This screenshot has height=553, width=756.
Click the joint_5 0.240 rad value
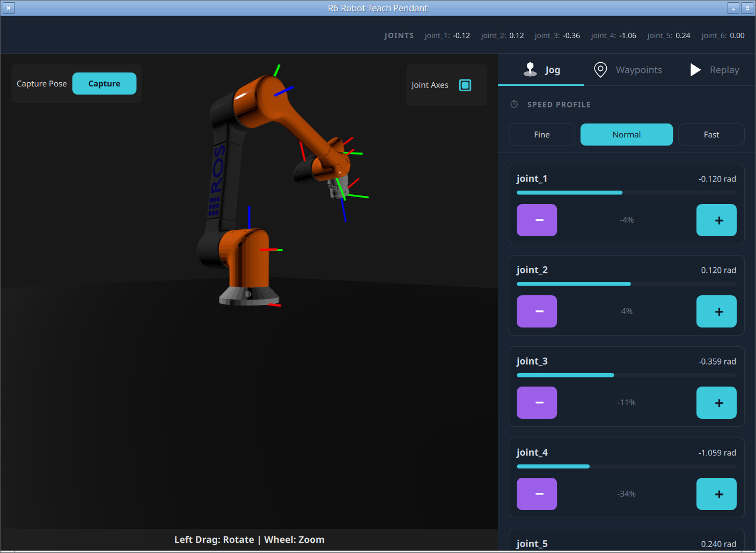click(718, 544)
